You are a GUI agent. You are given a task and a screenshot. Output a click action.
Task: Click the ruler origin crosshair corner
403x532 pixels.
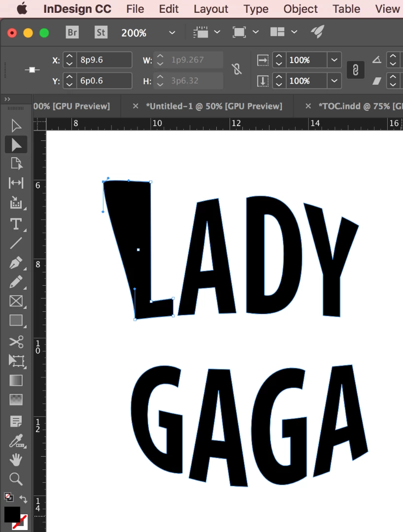pyautogui.click(x=40, y=125)
